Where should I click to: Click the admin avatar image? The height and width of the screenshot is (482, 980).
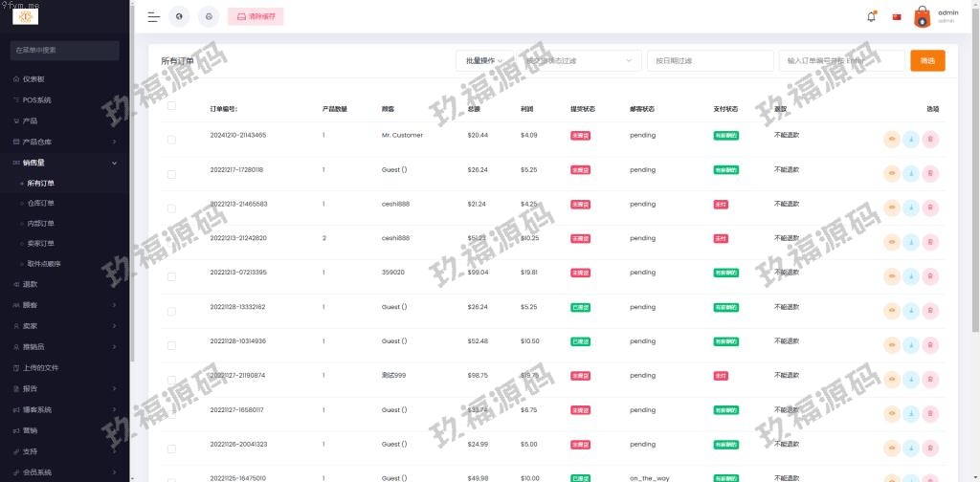tap(922, 16)
